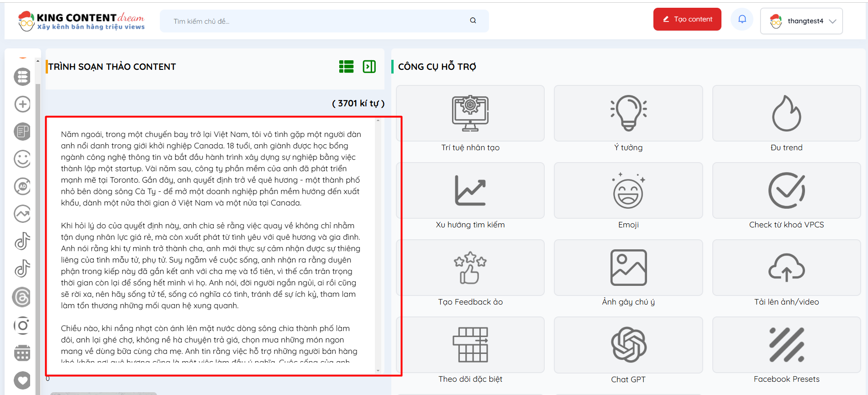Click the Threads icon in sidebar
868x395 pixels.
[x=22, y=297]
